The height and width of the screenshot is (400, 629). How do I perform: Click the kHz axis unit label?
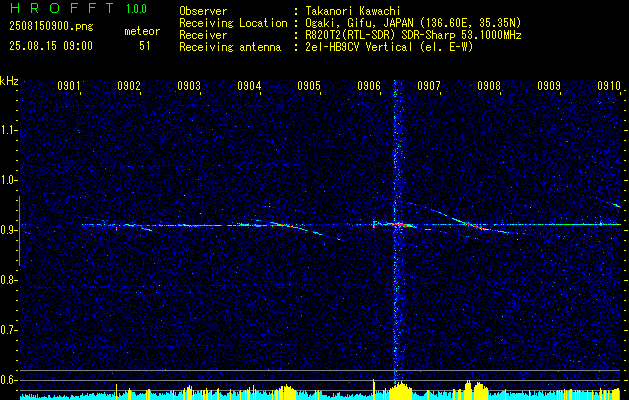pyautogui.click(x=9, y=81)
